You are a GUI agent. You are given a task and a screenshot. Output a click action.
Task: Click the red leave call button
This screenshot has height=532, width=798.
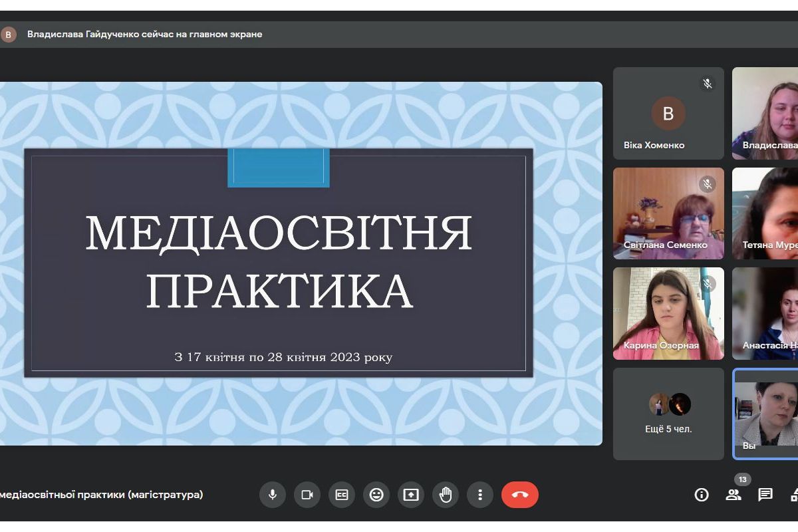point(519,495)
